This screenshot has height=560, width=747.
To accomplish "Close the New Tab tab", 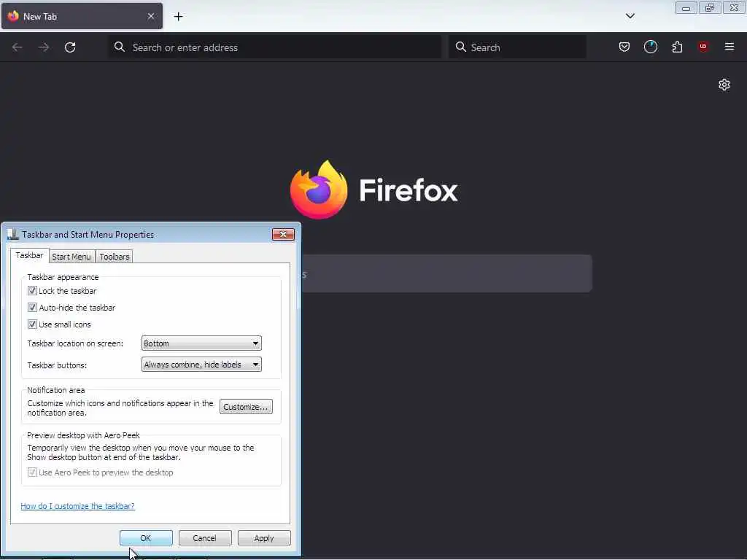I will coord(151,16).
